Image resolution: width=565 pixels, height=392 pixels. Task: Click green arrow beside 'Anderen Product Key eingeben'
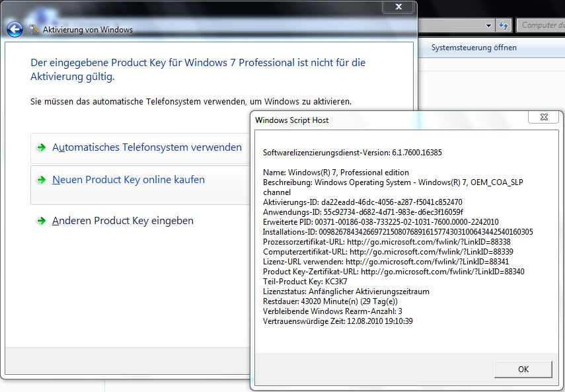click(42, 221)
